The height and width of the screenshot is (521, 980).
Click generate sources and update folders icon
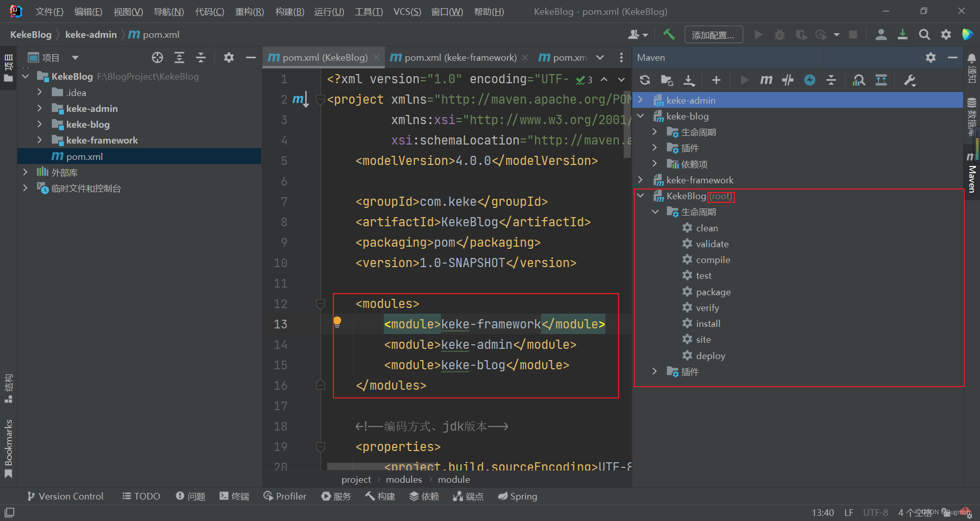(667, 80)
